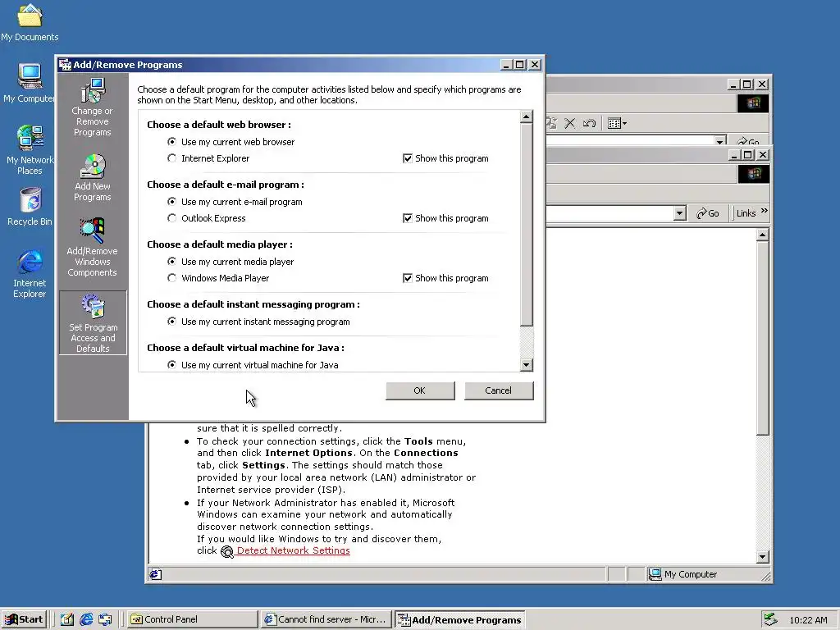Switch to Cannot find server taskbar button

326,619
